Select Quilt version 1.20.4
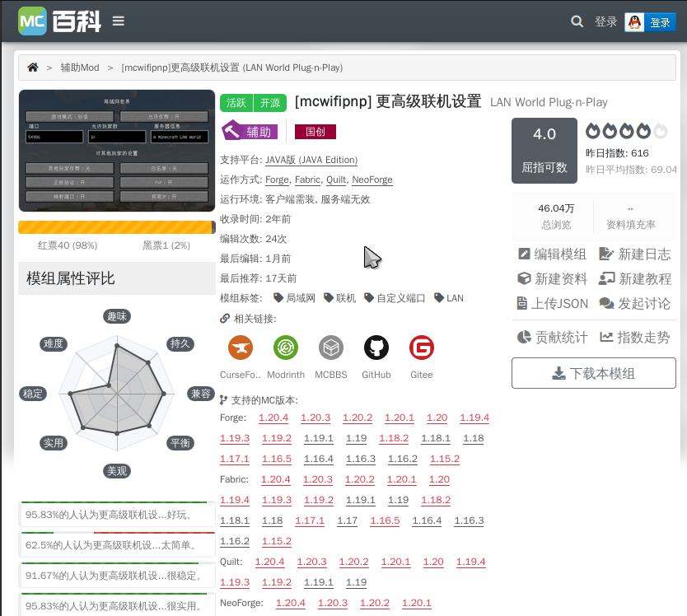Screen dimensions: 687x616 (270, 562)
